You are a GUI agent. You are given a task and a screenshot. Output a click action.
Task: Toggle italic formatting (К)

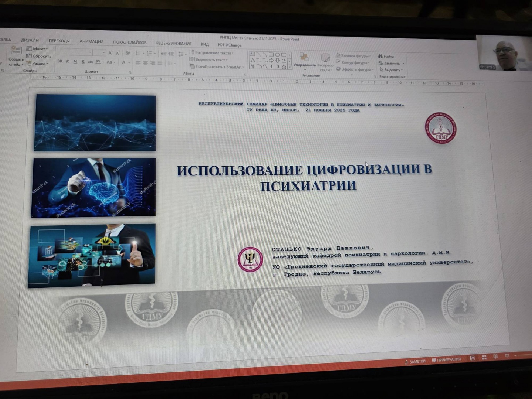[68, 61]
